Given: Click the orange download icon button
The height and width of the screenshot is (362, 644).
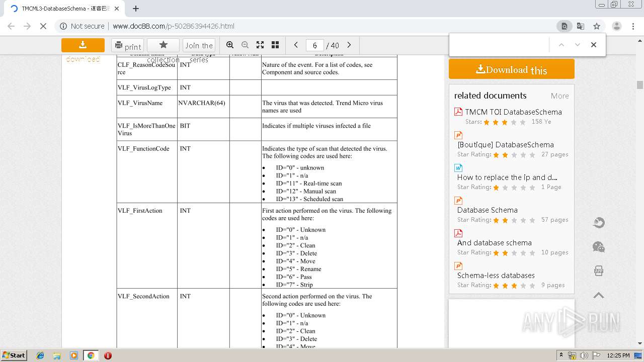Looking at the screenshot, I should click(x=83, y=45).
